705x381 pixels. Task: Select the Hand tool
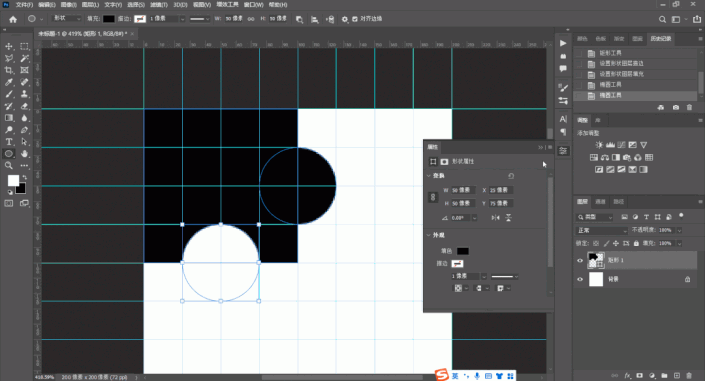[24, 153]
